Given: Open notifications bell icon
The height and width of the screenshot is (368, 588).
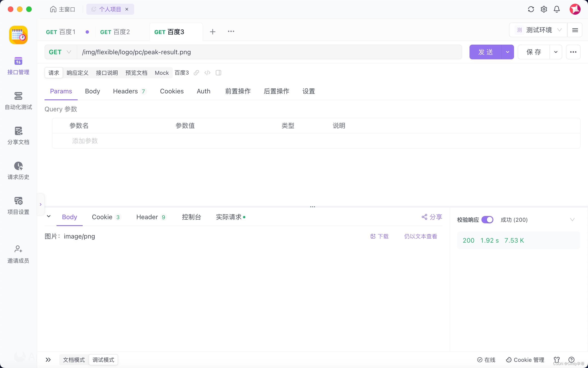Looking at the screenshot, I should (557, 9).
